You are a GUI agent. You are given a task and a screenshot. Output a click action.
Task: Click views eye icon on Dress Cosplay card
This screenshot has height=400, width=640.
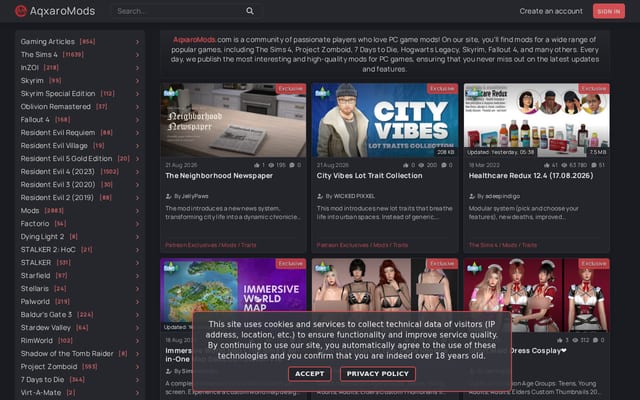point(575,340)
